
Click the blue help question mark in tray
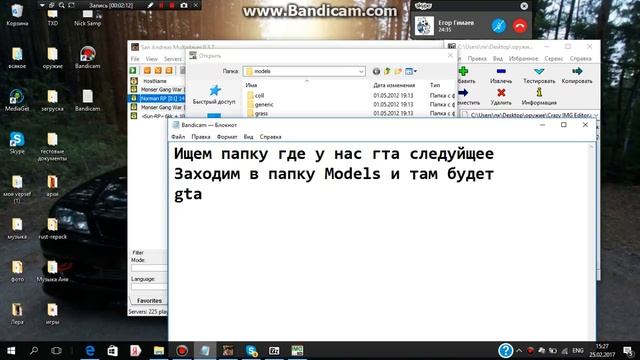coord(505,350)
